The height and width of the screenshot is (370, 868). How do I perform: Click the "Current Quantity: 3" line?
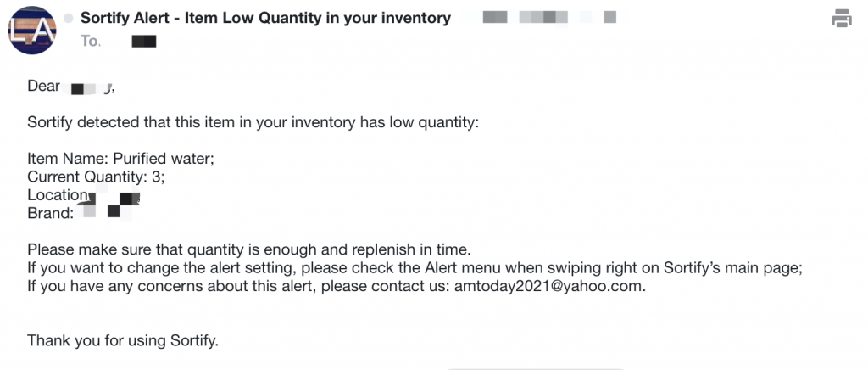(96, 177)
